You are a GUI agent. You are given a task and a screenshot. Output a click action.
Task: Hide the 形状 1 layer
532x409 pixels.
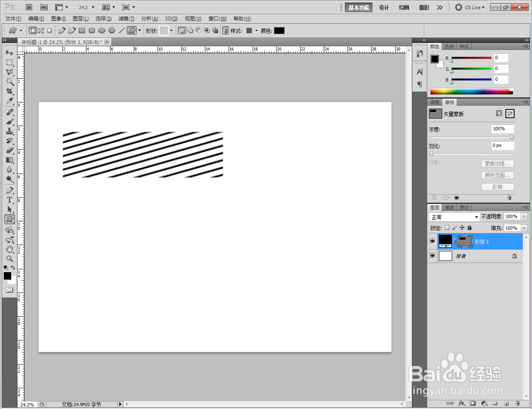pyautogui.click(x=433, y=241)
